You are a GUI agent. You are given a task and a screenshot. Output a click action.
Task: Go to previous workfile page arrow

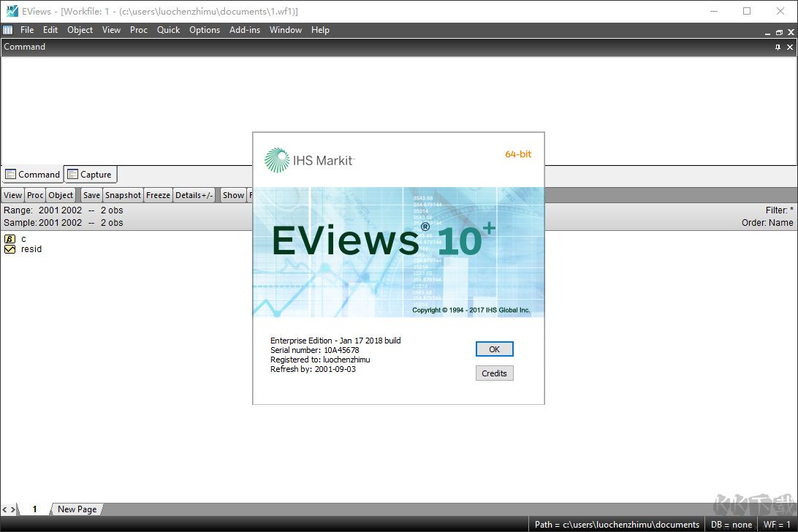pos(4,509)
